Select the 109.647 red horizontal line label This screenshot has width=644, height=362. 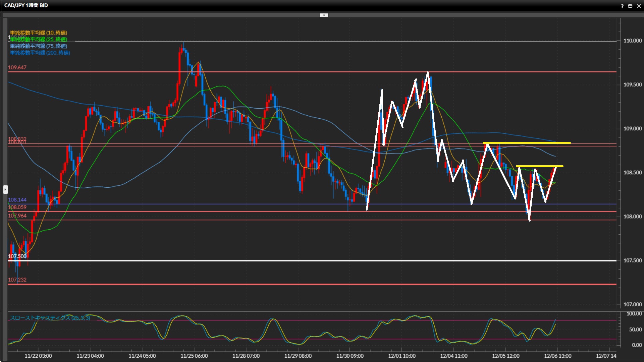coord(17,67)
